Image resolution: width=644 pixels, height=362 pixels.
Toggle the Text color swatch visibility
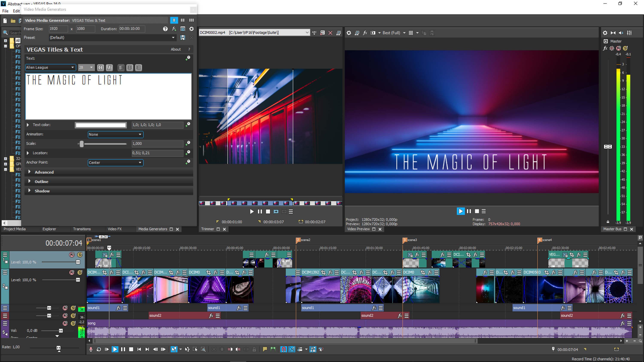[28, 124]
